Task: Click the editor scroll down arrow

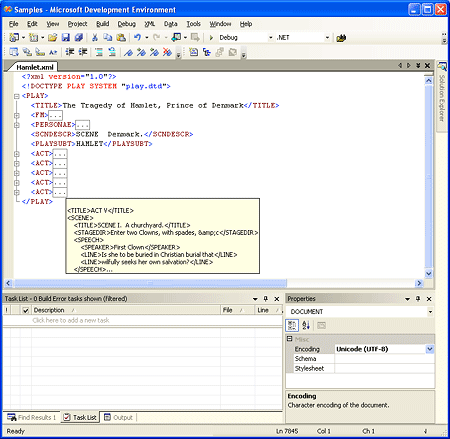Action: [x=429, y=273]
